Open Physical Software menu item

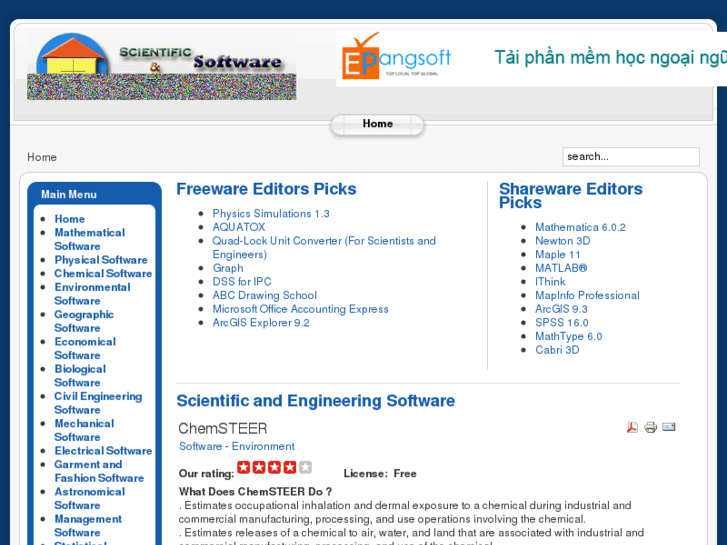tap(101, 260)
